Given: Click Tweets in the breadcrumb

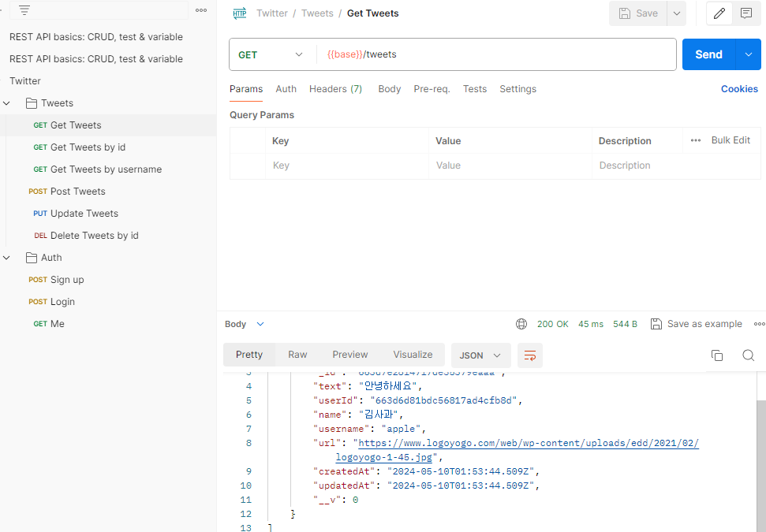Looking at the screenshot, I should [x=317, y=13].
